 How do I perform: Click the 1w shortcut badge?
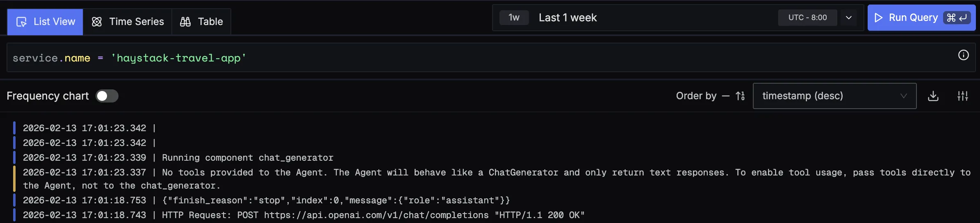click(x=514, y=18)
